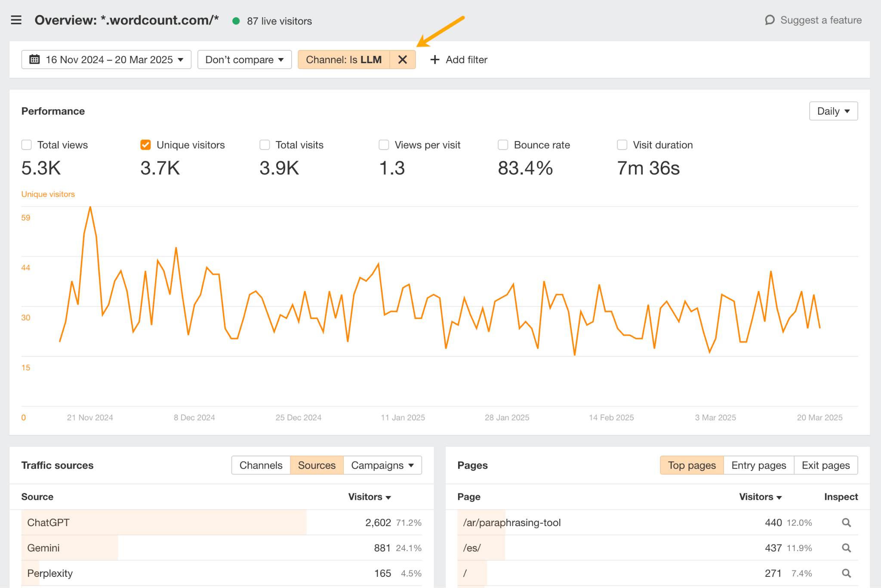Screen dimensions: 881x588
Task: Open the Entry pages tab
Action: point(758,465)
